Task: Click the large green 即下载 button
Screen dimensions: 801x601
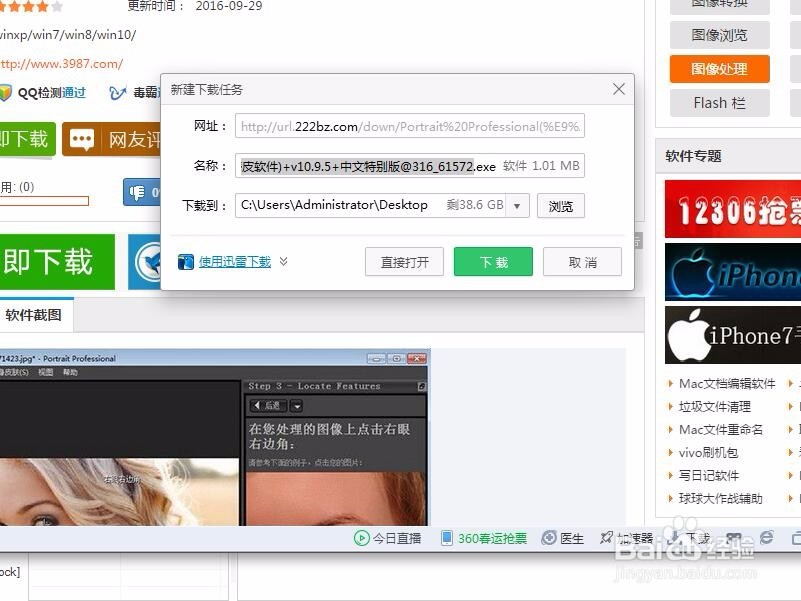Action: (56, 262)
